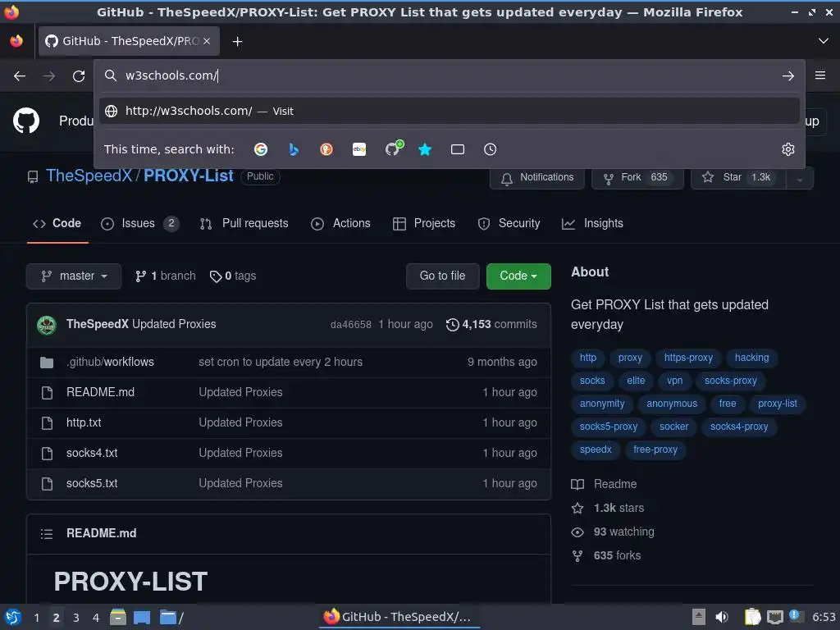View the 4,153 commits history
Screen dimensions: 840x630
tap(491, 325)
